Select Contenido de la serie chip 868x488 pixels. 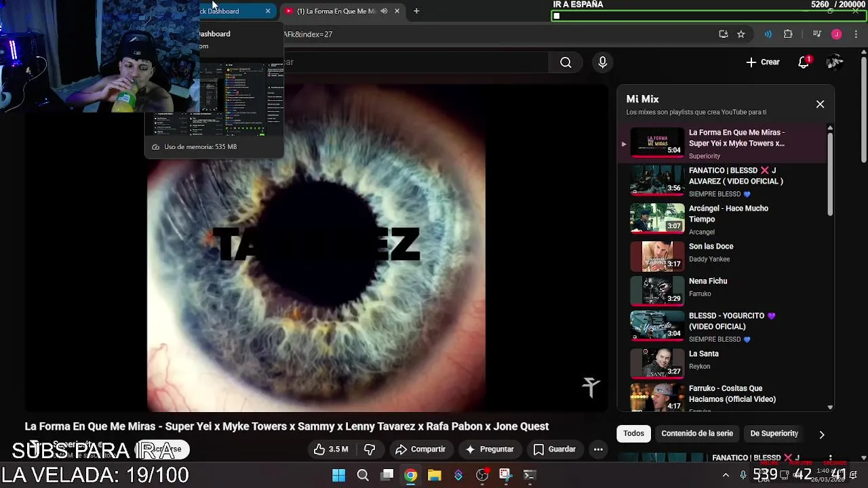(697, 434)
